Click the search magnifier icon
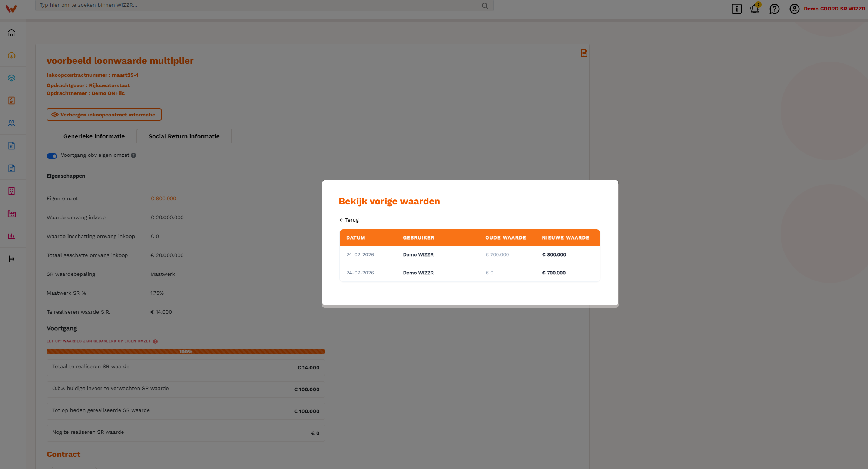The height and width of the screenshot is (469, 868). [485, 6]
